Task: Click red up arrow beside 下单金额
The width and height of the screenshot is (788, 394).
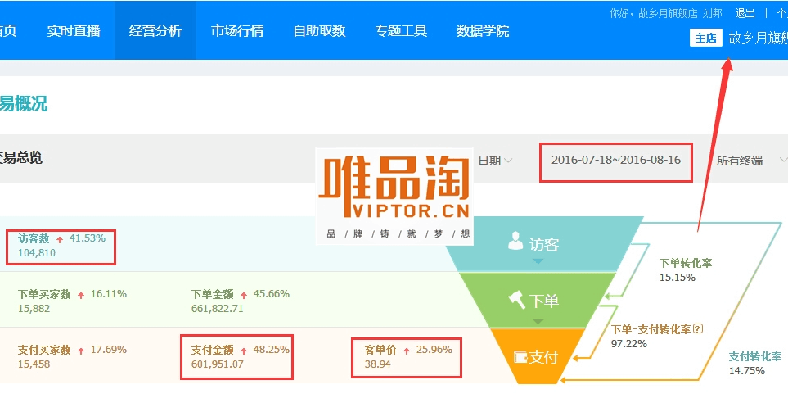Action: click(244, 295)
